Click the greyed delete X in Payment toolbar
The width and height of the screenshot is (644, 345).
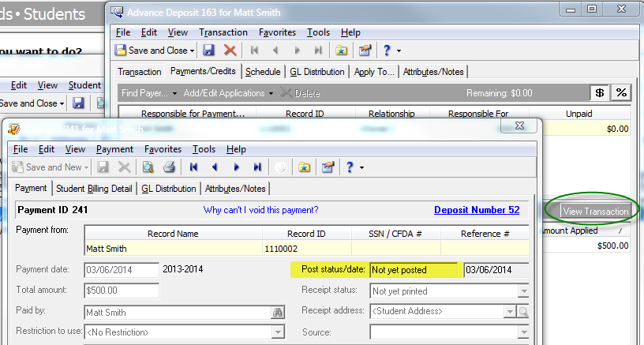pyautogui.click(x=124, y=167)
